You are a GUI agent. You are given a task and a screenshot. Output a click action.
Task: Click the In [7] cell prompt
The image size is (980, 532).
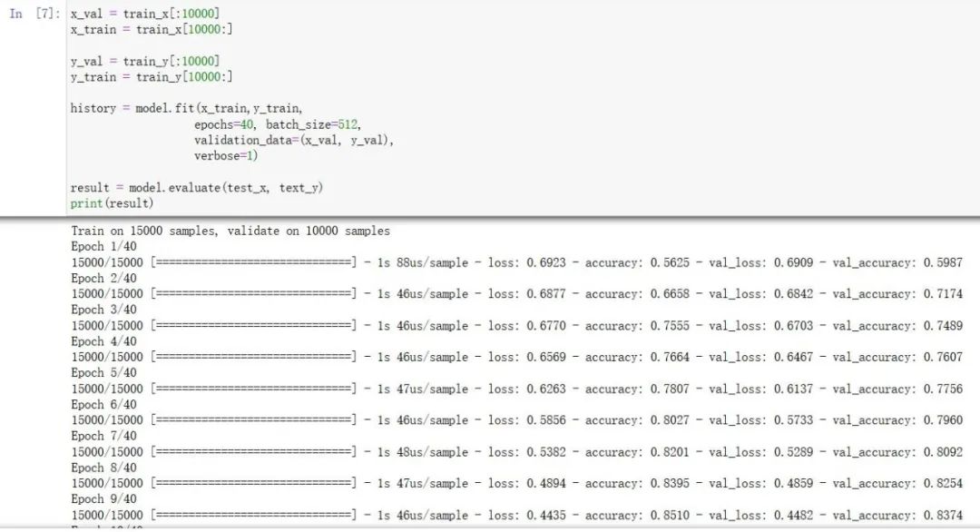point(35,15)
